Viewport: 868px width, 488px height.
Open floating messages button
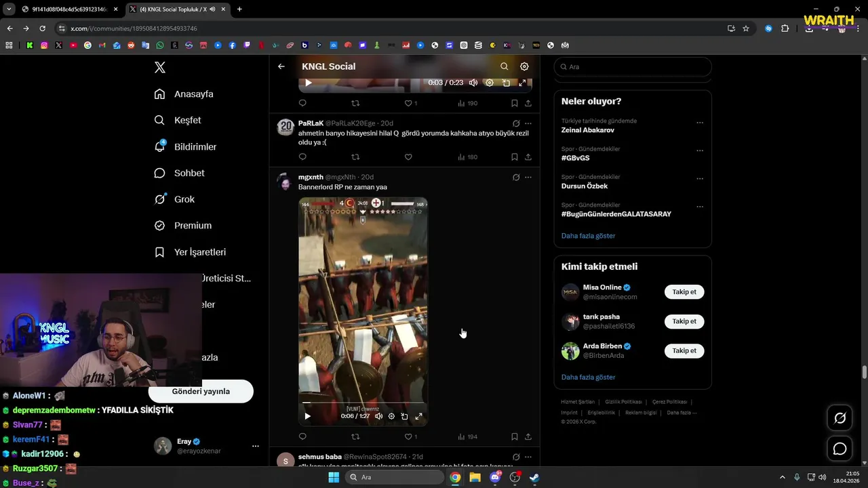840,449
